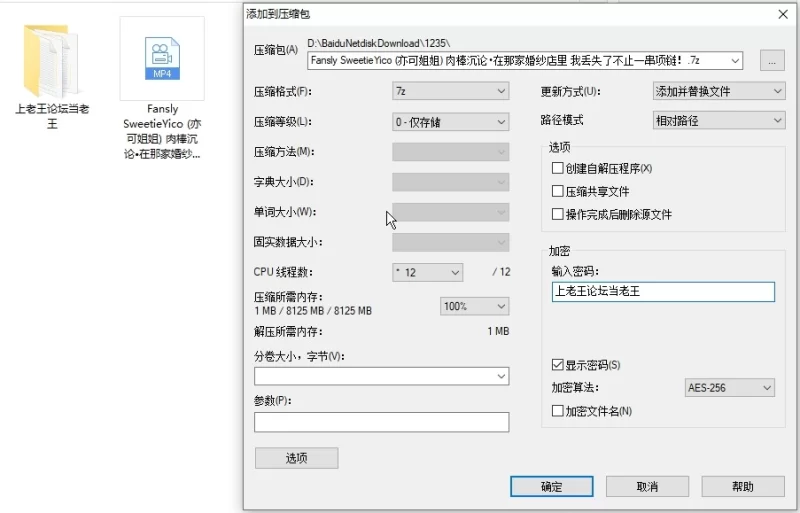The image size is (800, 513).
Task: Close the 添加到压缩包 dialog window
Action: 785,13
